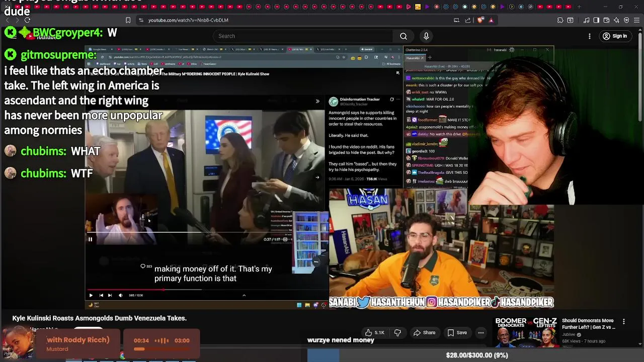Skip to previous track in streamed player
The image size is (644, 362).
pos(101,295)
